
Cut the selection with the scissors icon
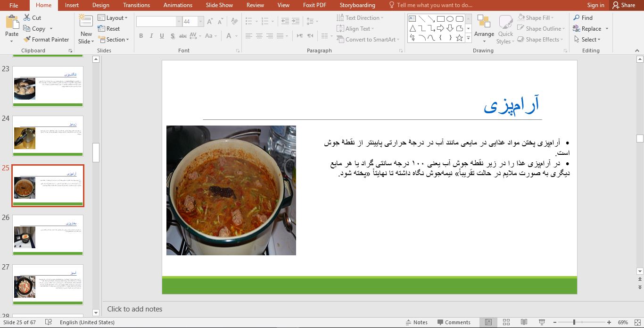32,18
